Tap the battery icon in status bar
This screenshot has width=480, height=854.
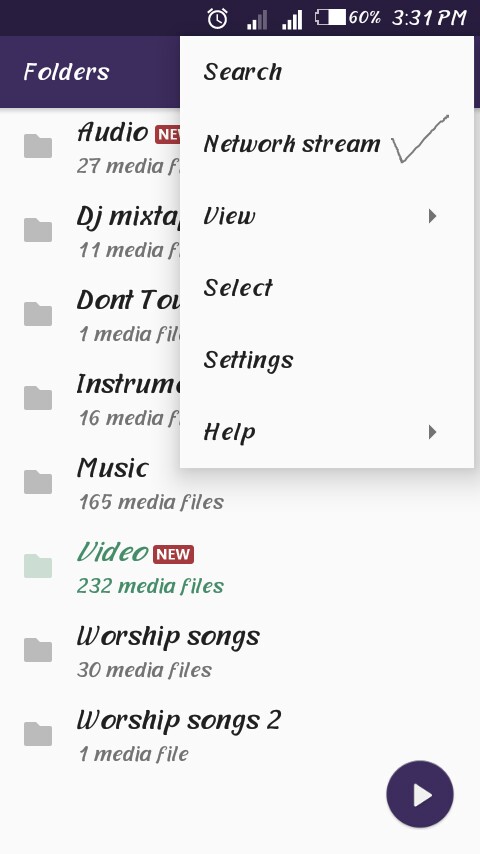330,17
